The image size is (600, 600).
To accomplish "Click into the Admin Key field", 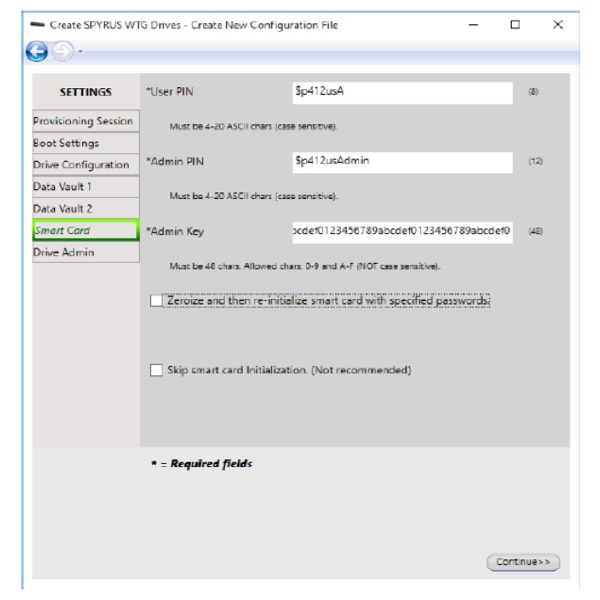I will coord(403,232).
